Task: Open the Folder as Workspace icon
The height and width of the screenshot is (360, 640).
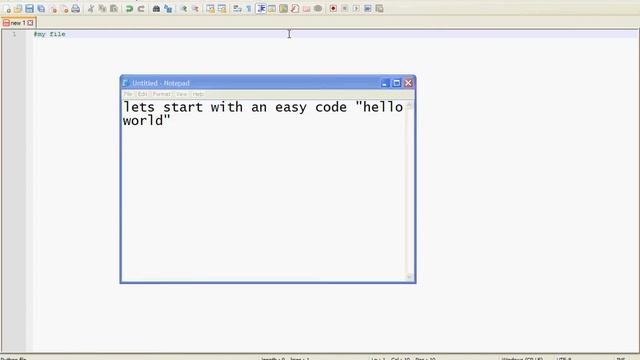Action: point(306,9)
